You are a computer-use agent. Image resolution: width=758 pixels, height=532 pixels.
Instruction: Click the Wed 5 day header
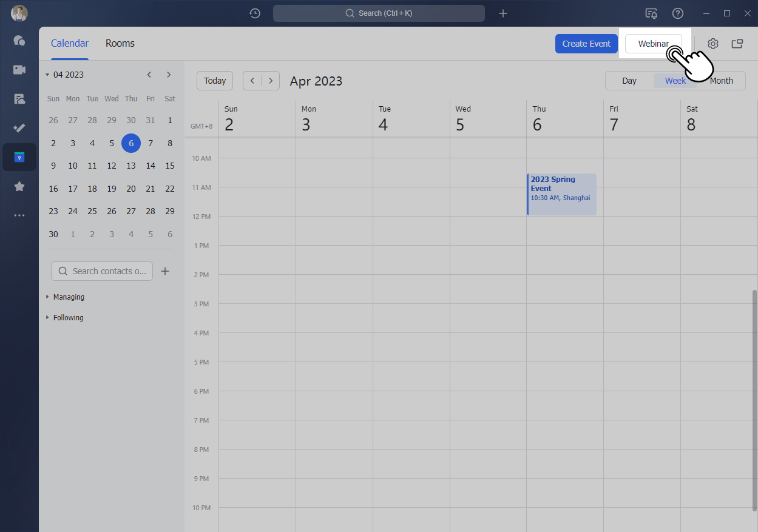(488, 119)
